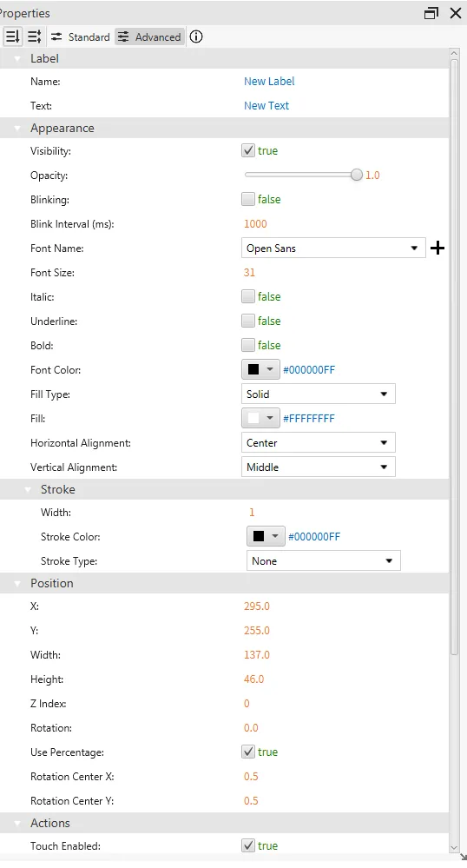Click the Opacity slider handle
Viewport: 467px width, 868px height.
coord(357,175)
